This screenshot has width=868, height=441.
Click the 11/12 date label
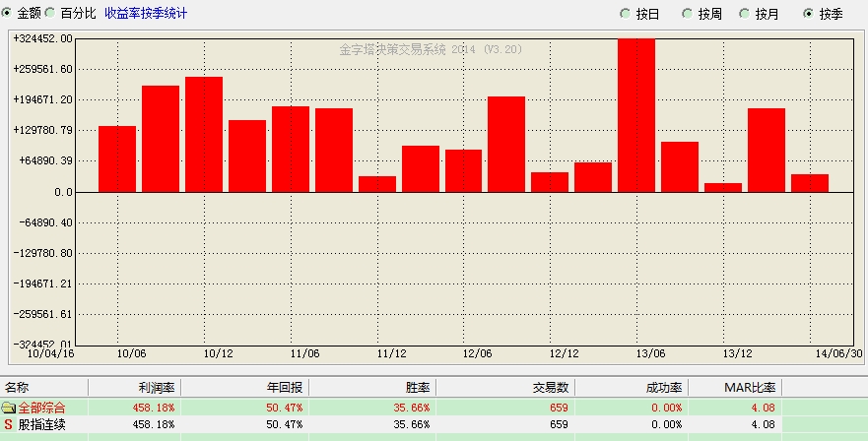[391, 353]
